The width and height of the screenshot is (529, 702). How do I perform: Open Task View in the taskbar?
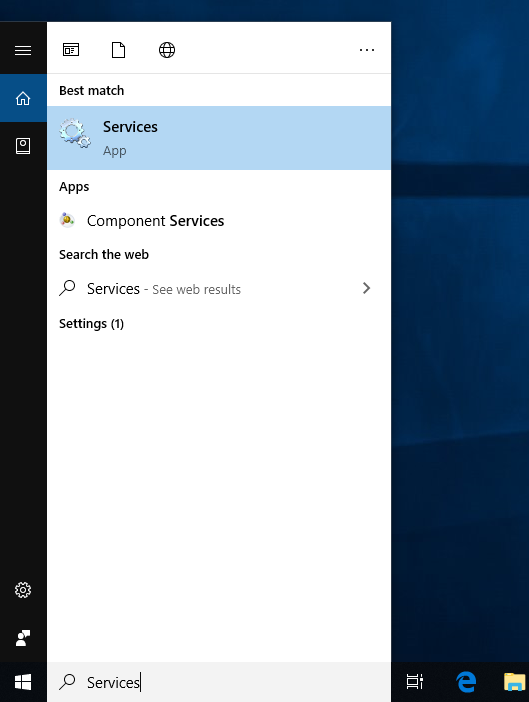415,682
